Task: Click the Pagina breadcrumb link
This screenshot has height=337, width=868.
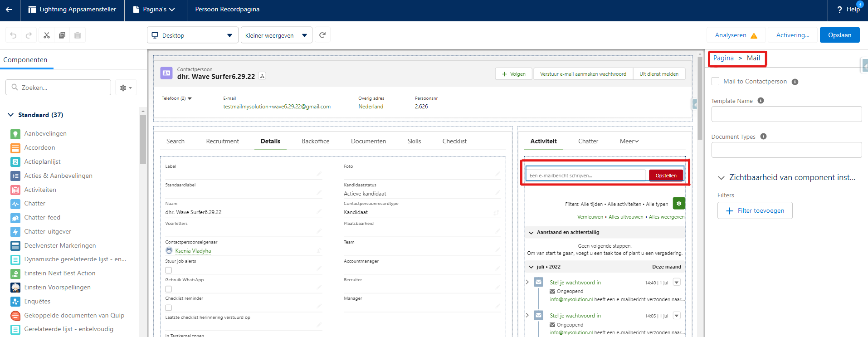Action: (x=723, y=58)
